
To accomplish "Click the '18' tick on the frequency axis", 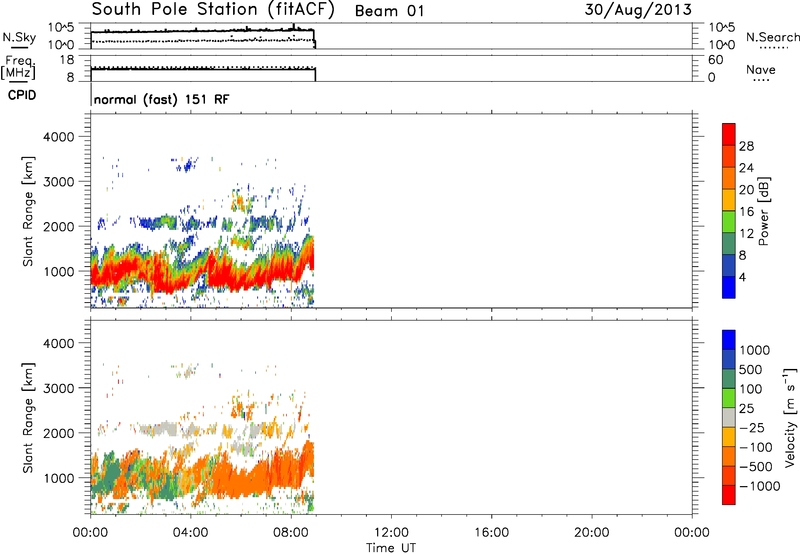I will click(x=67, y=60).
